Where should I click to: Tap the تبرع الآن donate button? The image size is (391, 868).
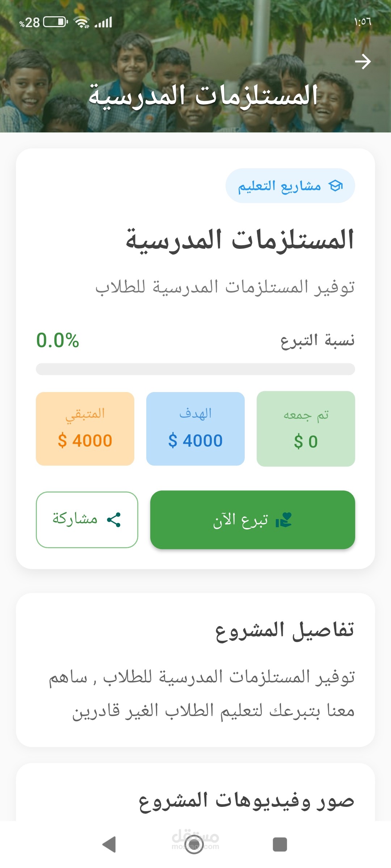tap(252, 520)
